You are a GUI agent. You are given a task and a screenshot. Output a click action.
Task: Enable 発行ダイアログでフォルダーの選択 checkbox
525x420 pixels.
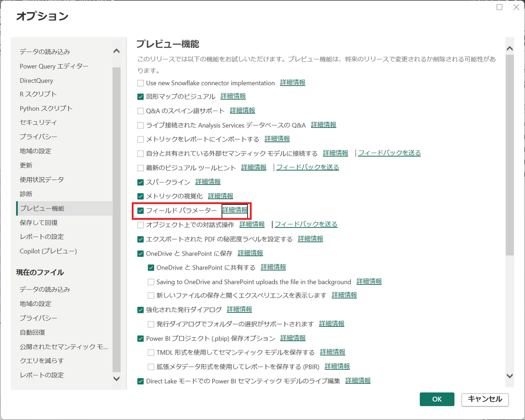pos(151,324)
